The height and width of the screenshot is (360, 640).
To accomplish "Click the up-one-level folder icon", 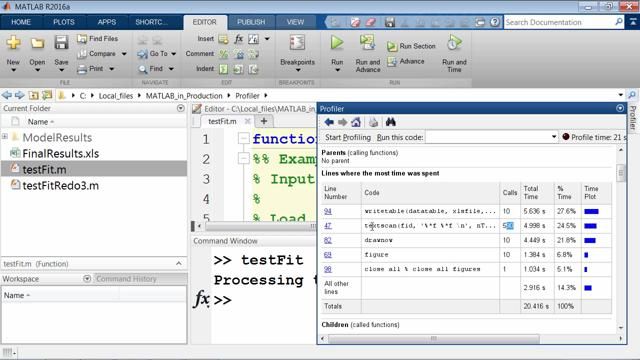I will pos(33,96).
